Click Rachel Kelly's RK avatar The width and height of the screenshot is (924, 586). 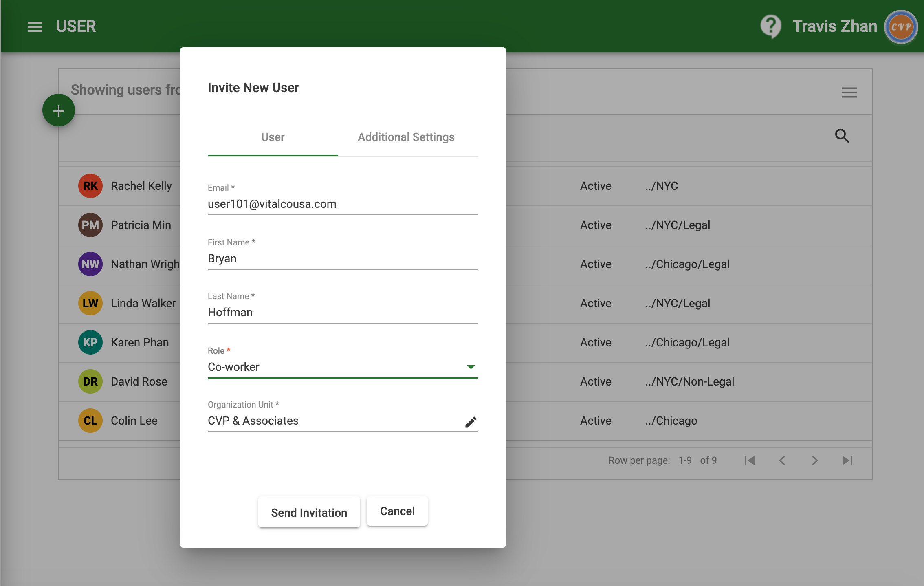pos(90,186)
